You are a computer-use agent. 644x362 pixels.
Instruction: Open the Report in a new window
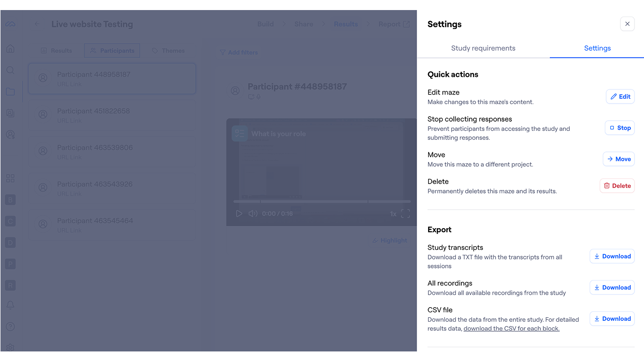394,24
